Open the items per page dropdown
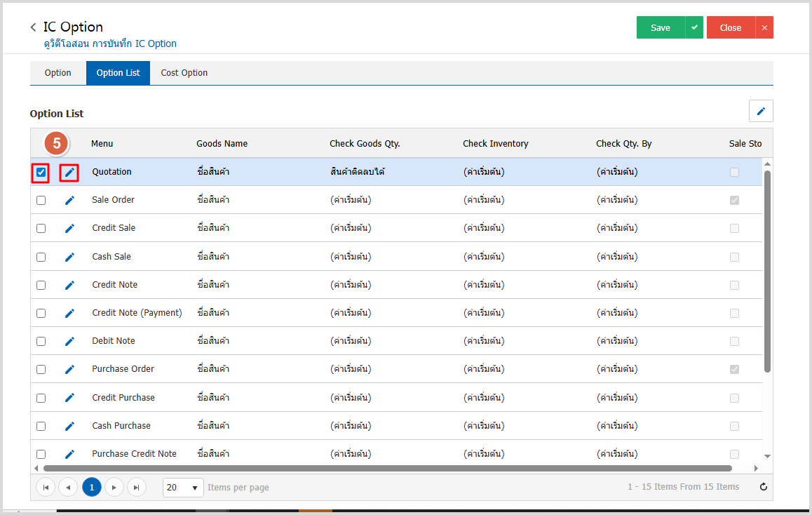The image size is (812, 515). pyautogui.click(x=183, y=488)
